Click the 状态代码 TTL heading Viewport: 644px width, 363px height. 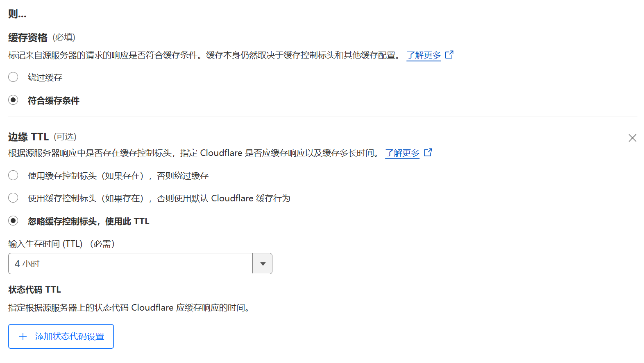[34, 289]
